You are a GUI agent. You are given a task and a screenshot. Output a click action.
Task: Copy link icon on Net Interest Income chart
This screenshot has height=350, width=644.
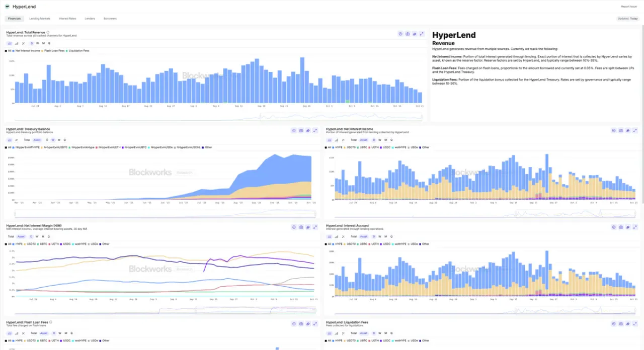click(628, 130)
